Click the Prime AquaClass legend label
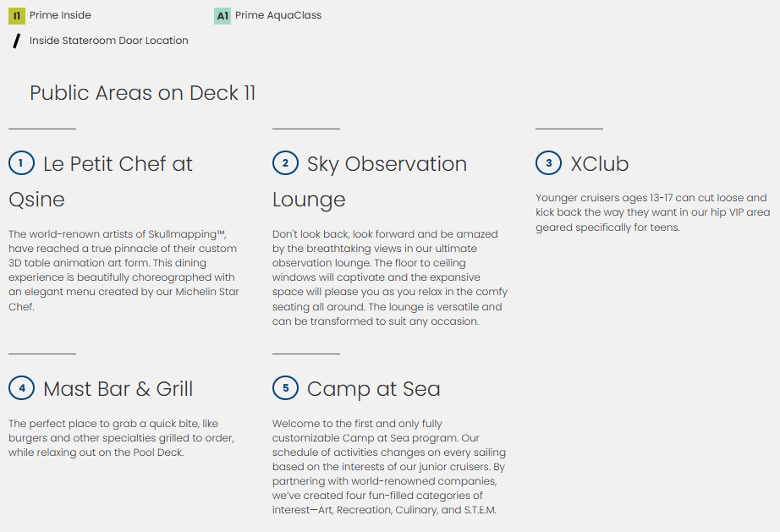This screenshot has height=532, width=780. coord(278,15)
